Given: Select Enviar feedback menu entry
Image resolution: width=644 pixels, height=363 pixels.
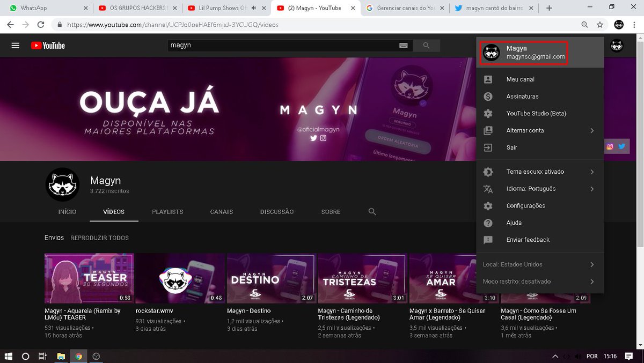Looking at the screenshot, I should (x=540, y=240).
